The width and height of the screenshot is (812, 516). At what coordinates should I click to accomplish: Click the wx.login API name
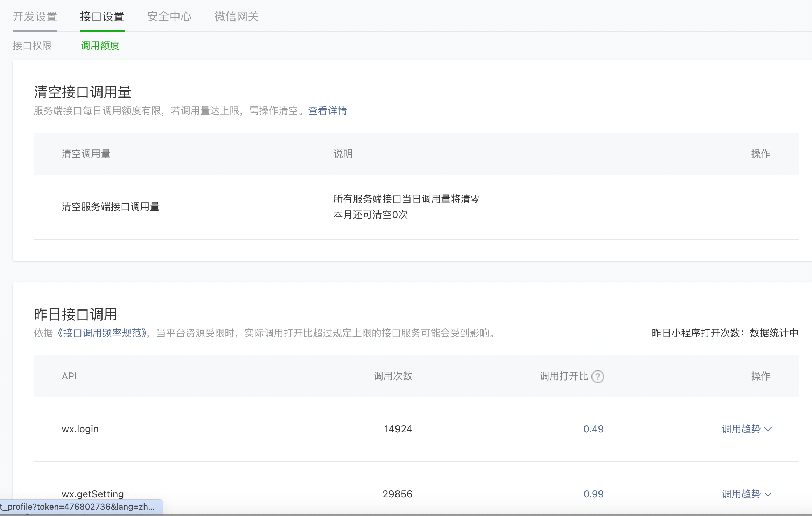tap(80, 429)
